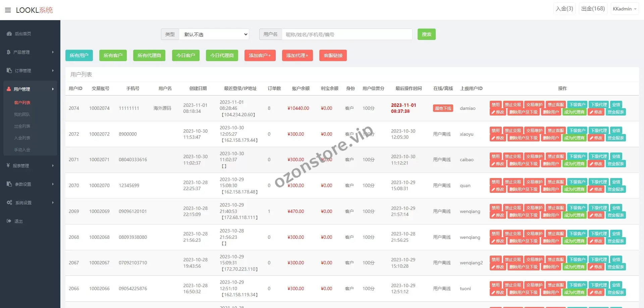Click 成为代理商 for user 2072
The width and height of the screenshot is (644, 308).
[x=574, y=138]
